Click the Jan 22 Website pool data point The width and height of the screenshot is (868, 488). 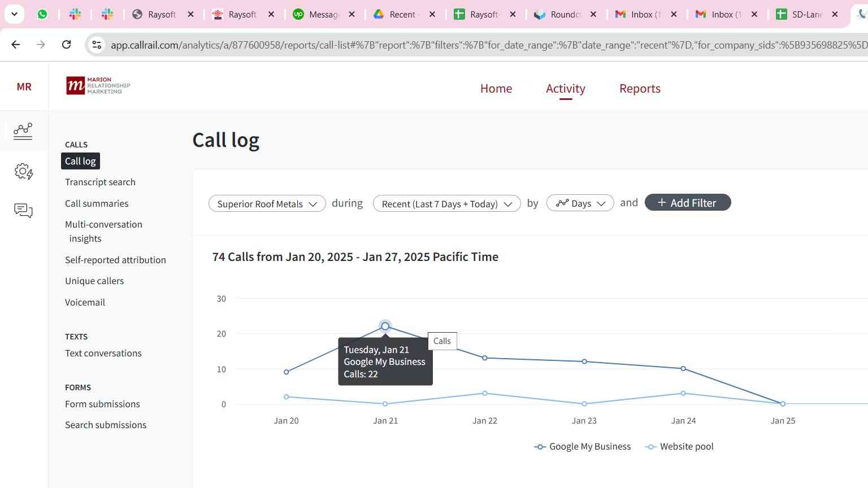(485, 393)
